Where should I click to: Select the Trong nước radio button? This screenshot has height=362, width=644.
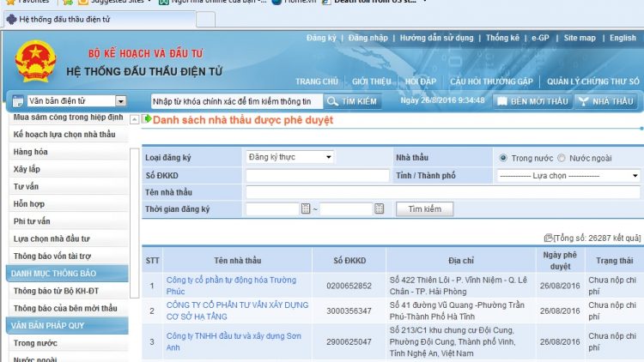(x=503, y=158)
